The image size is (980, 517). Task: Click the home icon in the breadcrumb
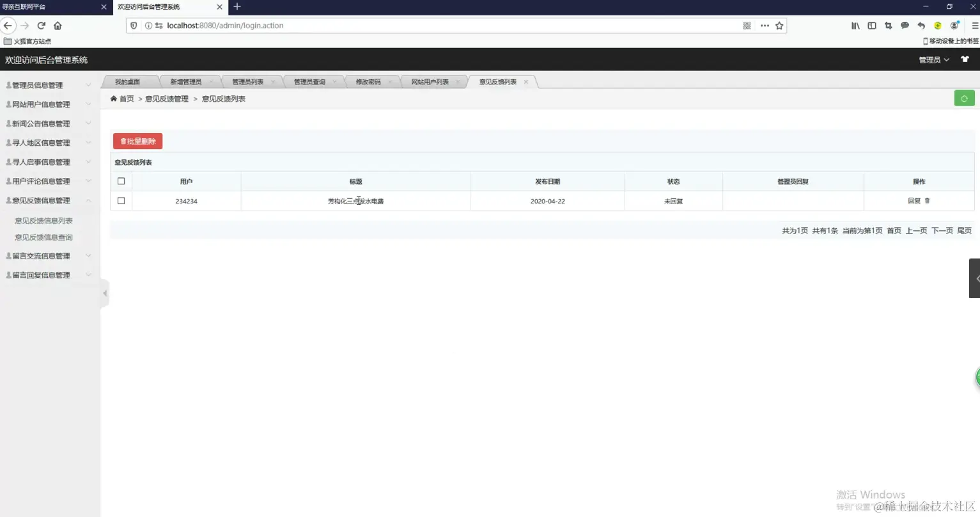pos(114,99)
